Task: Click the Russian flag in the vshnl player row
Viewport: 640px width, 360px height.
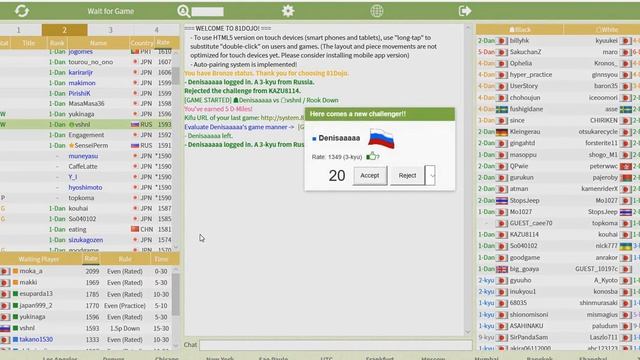Action: click(x=135, y=124)
